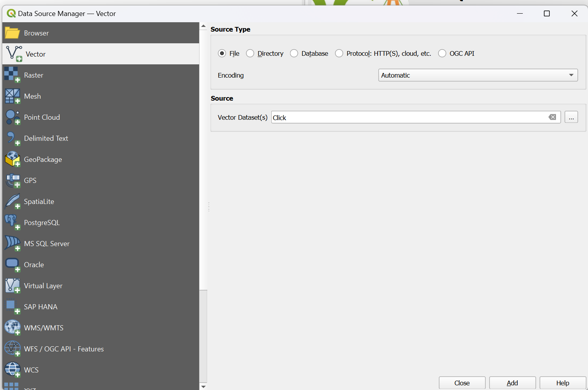Click the sidebar scrollbar down arrow
Viewport: 588px width, 390px height.
[x=203, y=386]
